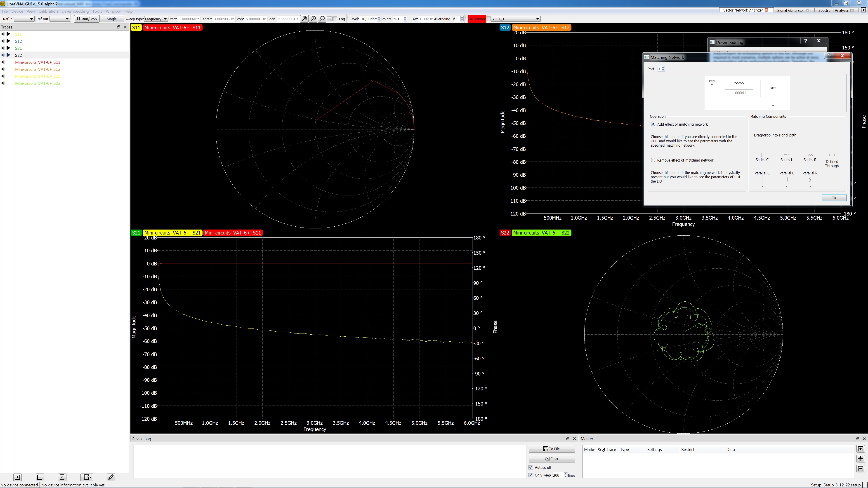Switch to the Spectrum Analyzer tab
This screenshot has width=868, height=488.
[833, 10]
